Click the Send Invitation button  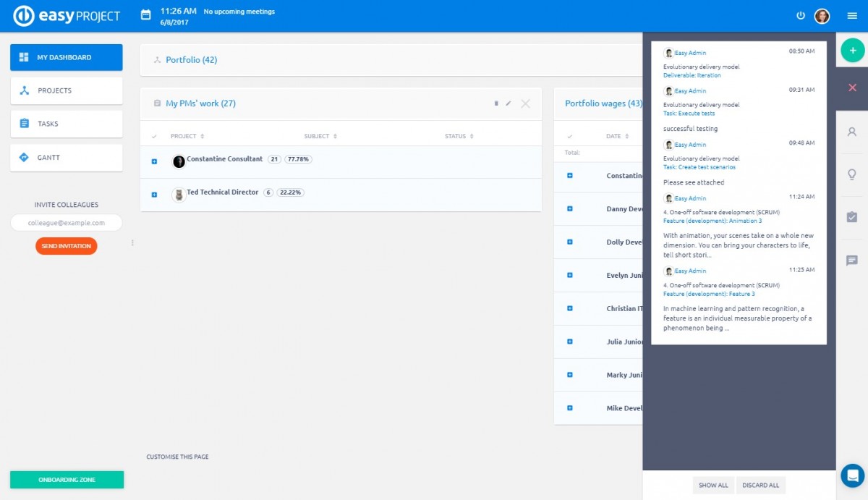pos(66,246)
